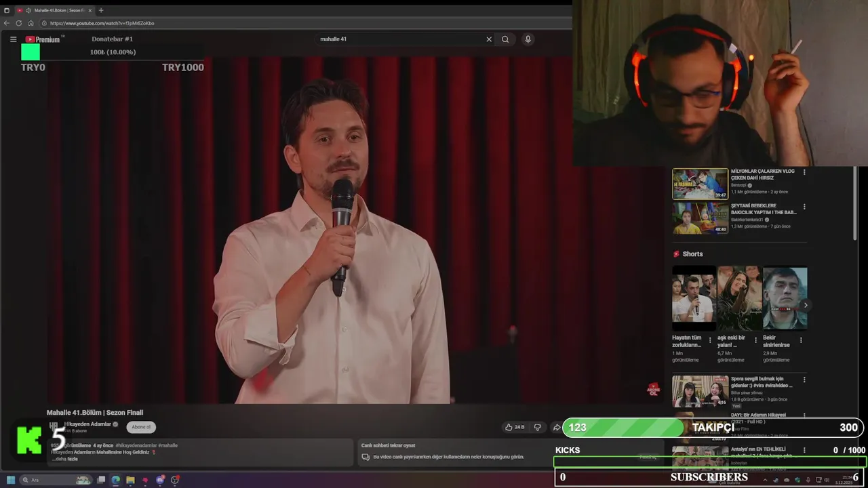Screen dimensions: 868x488
Task: Clear the search box with the X
Action: (x=489, y=39)
